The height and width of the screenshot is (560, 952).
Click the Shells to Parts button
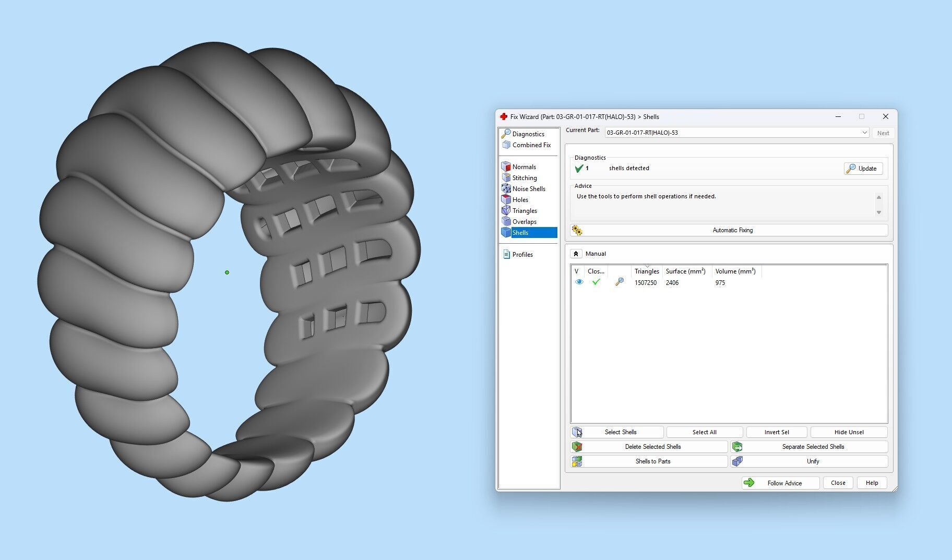pos(649,461)
